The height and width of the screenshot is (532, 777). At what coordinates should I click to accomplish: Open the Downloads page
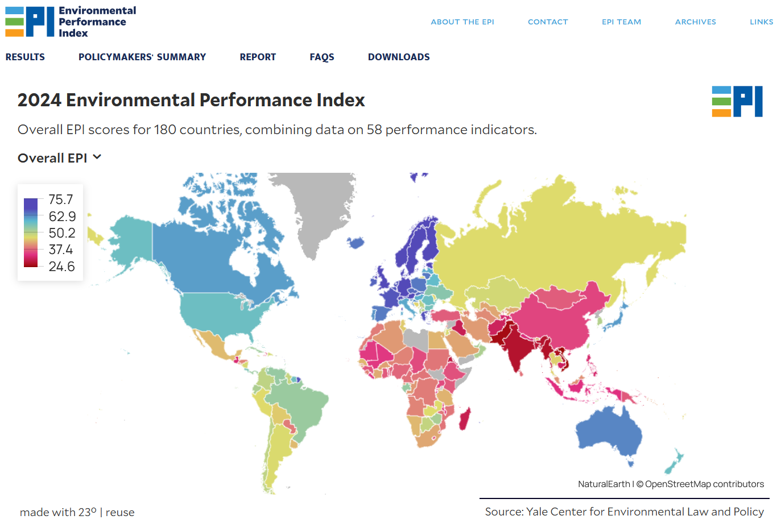click(x=399, y=57)
